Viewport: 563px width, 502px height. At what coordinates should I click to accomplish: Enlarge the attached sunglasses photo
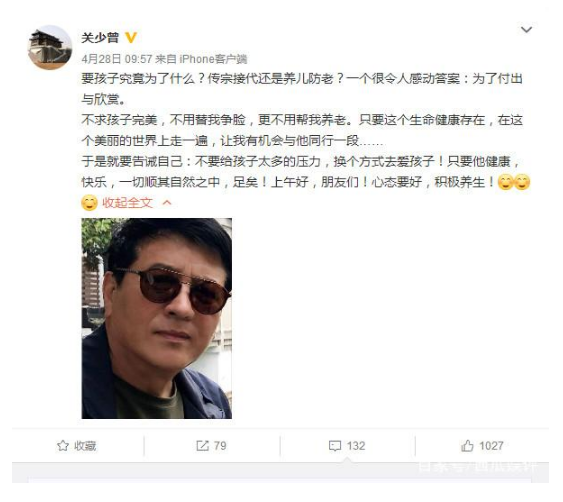click(157, 318)
